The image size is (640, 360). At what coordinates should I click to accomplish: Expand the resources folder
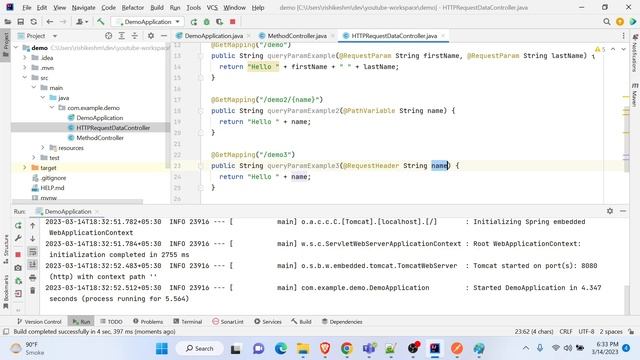tap(43, 148)
